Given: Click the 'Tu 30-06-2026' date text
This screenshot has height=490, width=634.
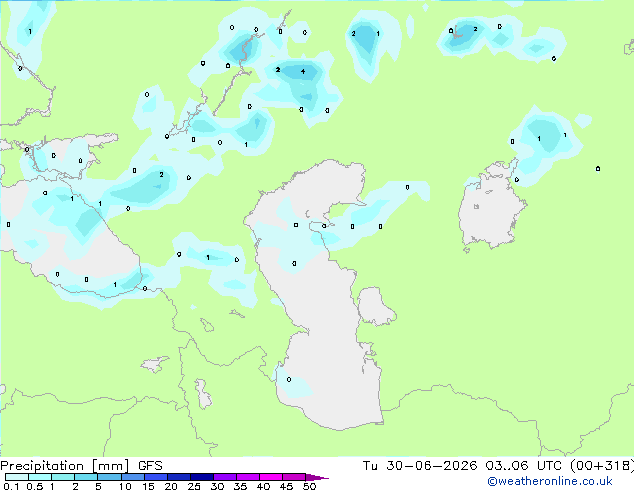Looking at the screenshot, I should [x=420, y=466].
